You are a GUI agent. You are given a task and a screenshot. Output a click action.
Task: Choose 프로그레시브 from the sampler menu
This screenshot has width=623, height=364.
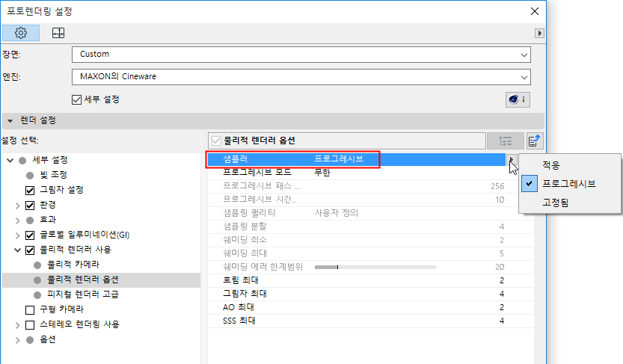(x=570, y=184)
